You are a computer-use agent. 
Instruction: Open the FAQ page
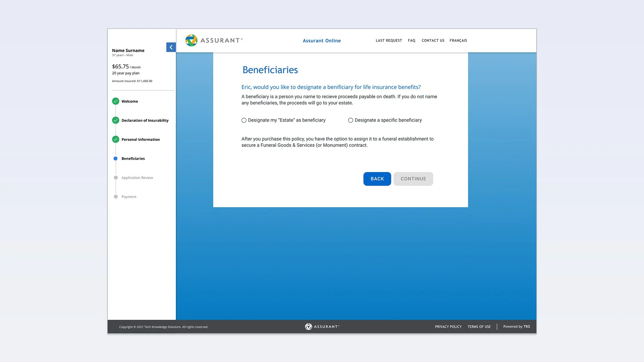click(x=412, y=41)
